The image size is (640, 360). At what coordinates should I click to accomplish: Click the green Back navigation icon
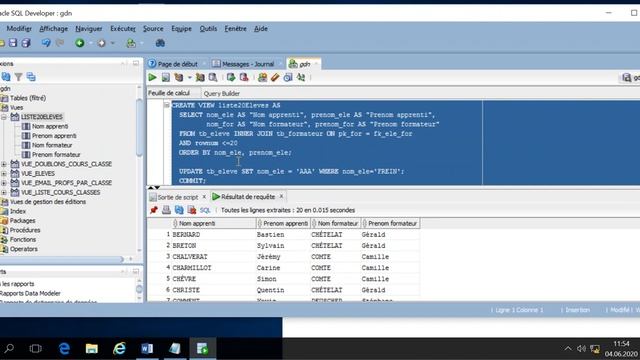[80, 43]
